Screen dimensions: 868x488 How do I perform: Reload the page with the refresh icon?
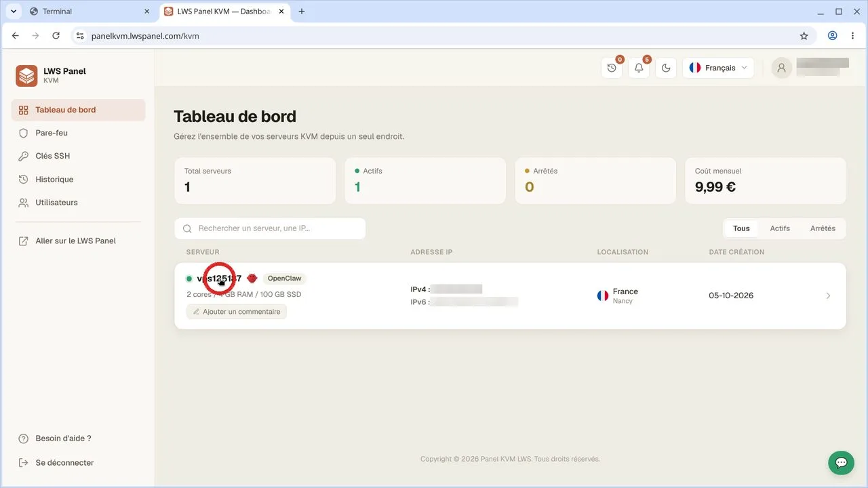coord(56,36)
